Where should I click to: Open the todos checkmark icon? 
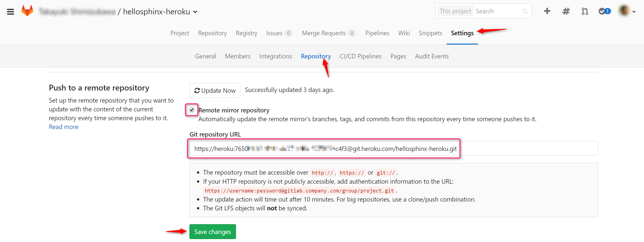(605, 11)
